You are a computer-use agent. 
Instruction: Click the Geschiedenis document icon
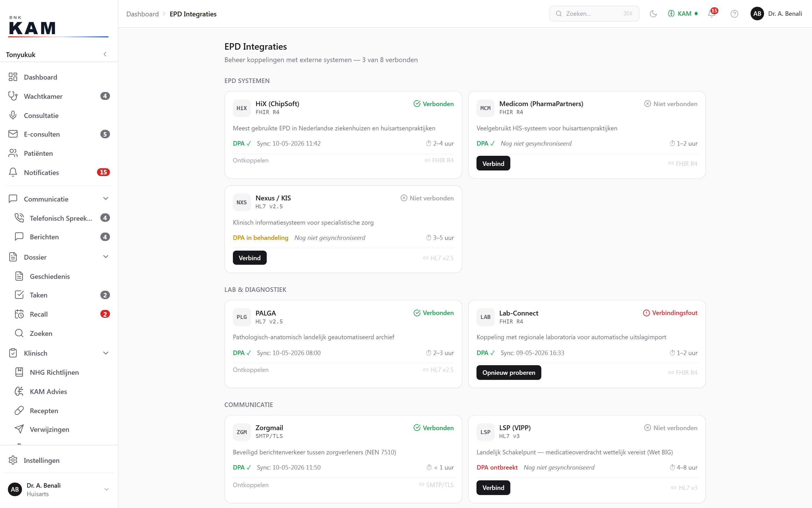click(19, 276)
